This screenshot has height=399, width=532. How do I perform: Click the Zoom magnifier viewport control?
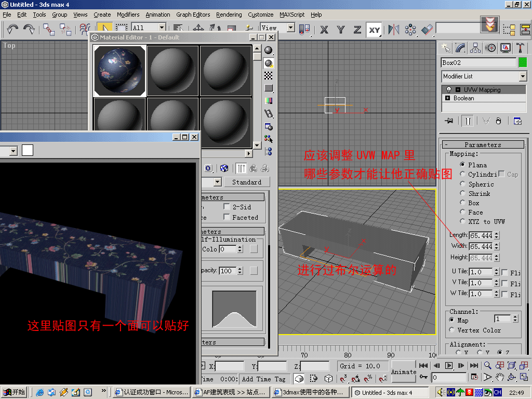487,365
